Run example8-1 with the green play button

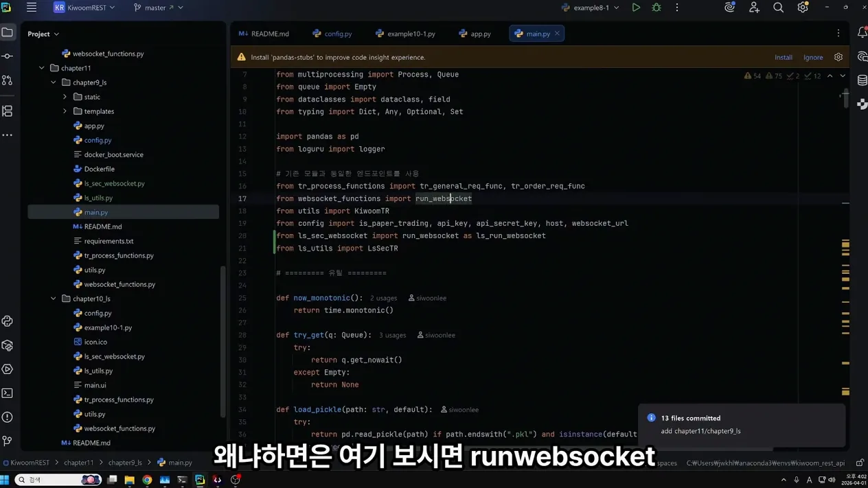click(636, 8)
